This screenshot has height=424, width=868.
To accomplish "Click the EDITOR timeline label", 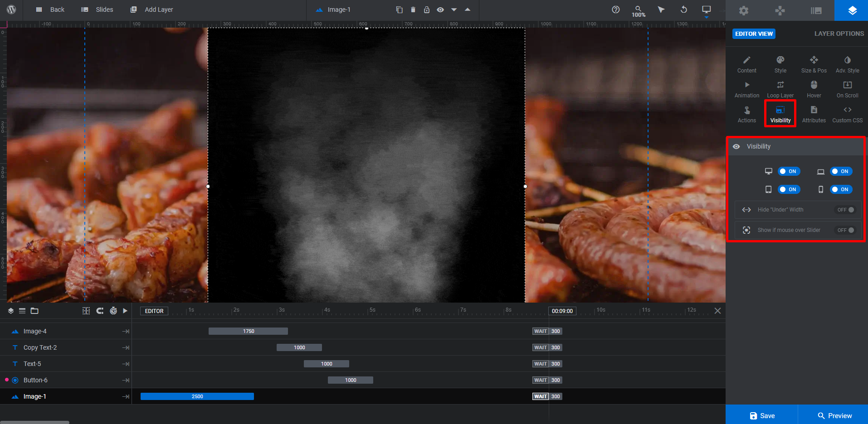I will 154,311.
